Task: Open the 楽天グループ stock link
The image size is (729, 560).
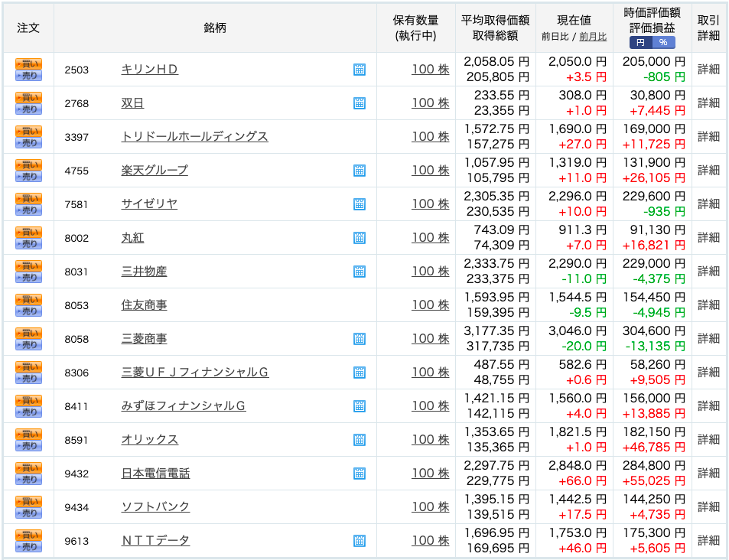Action: click(x=155, y=171)
